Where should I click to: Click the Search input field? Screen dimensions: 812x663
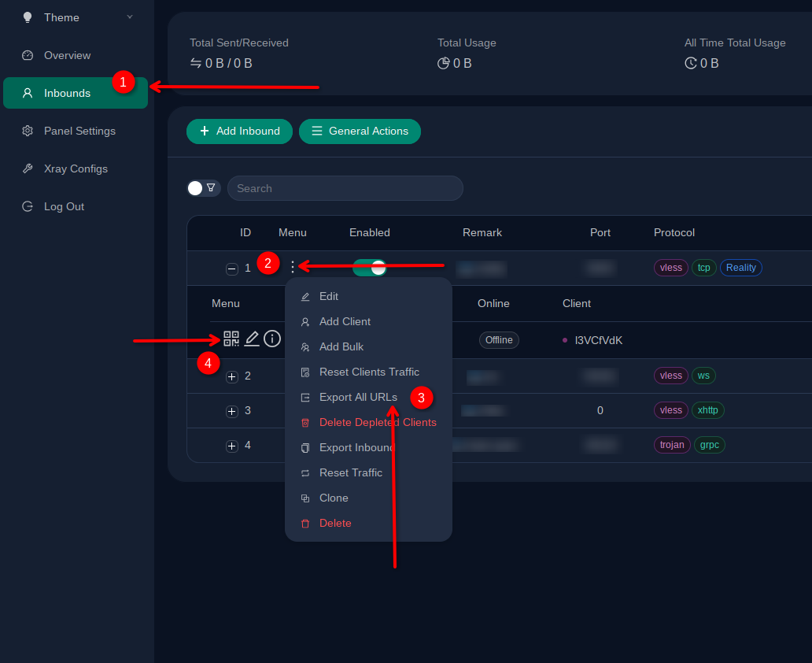point(345,188)
